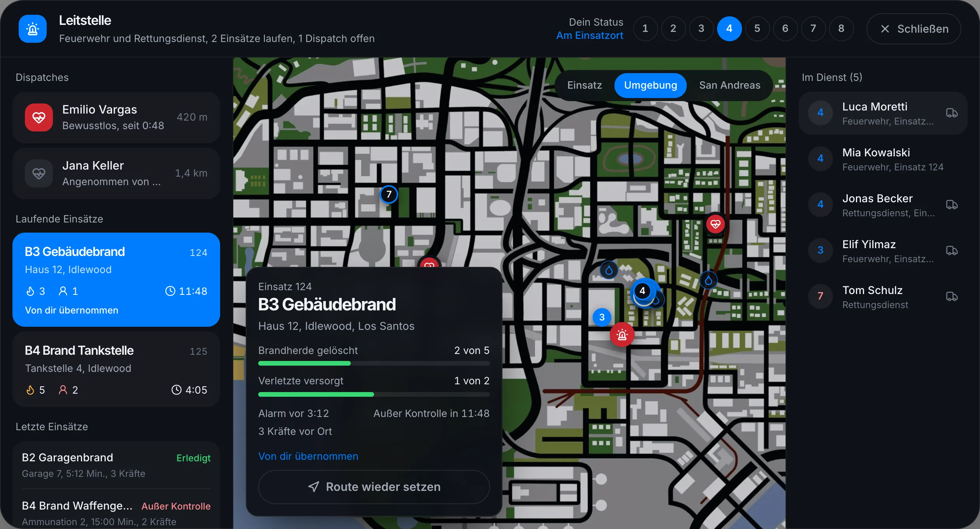Click Verletzte versorgt progress bar

[x=374, y=394]
